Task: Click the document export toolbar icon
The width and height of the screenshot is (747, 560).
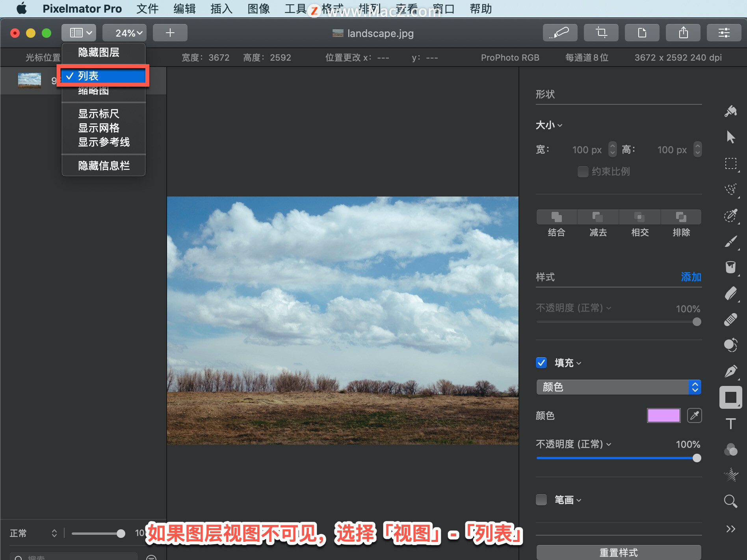Action: (x=642, y=33)
